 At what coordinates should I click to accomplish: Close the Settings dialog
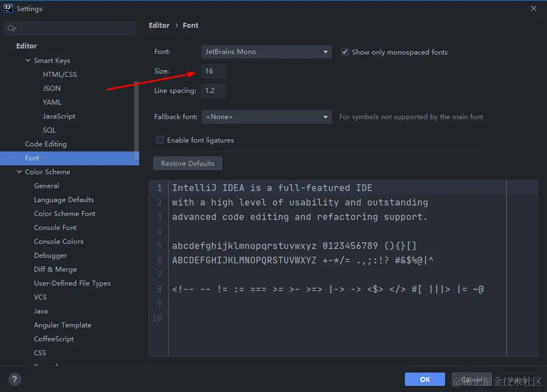[534, 8]
